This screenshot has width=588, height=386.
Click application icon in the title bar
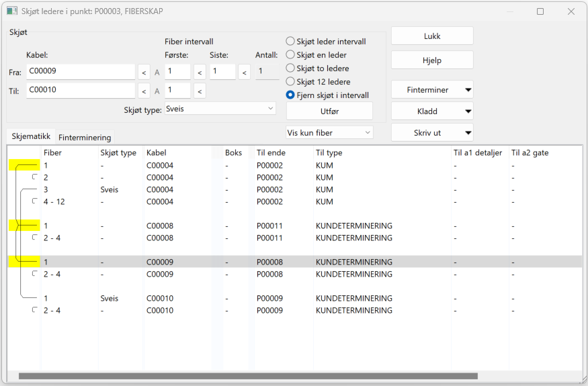(12, 11)
